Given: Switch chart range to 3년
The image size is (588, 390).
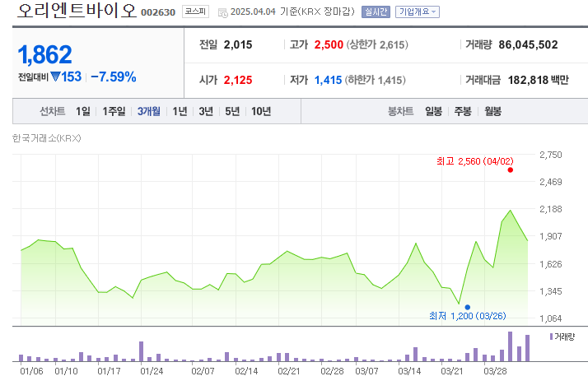Looking at the screenshot, I should [206, 111].
